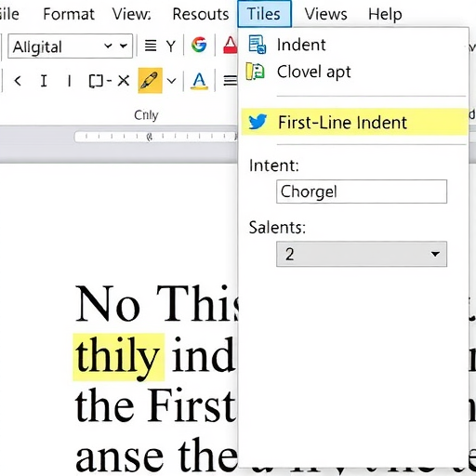The width and height of the screenshot is (476, 476).
Task: Click the Clovel apt folder icon
Action: tap(255, 72)
